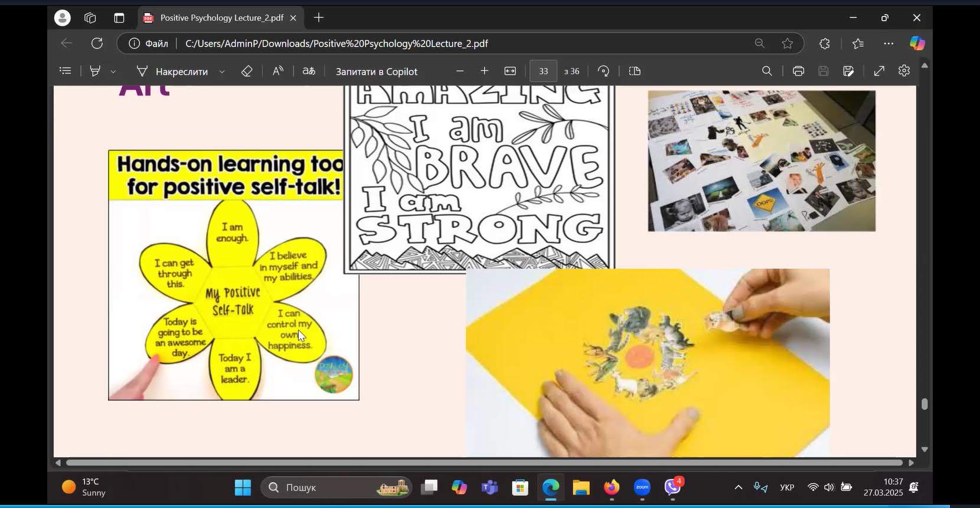
Task: Open the PDF search magnifier
Action: [767, 71]
